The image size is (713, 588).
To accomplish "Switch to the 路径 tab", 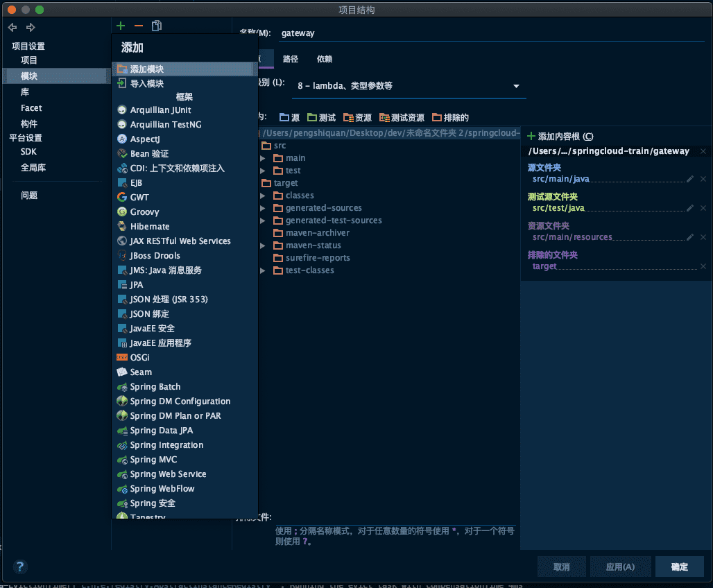I will pyautogui.click(x=291, y=59).
